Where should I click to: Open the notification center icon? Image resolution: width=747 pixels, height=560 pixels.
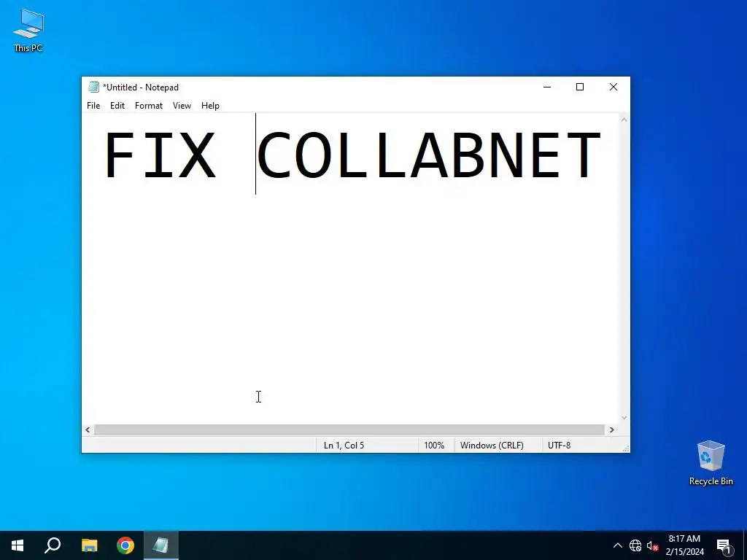click(724, 545)
